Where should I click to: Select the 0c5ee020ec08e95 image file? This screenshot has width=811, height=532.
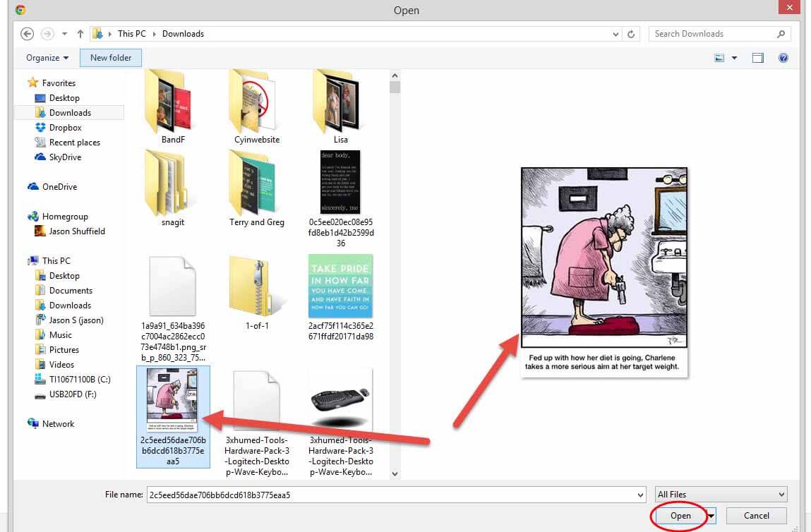tap(340, 199)
